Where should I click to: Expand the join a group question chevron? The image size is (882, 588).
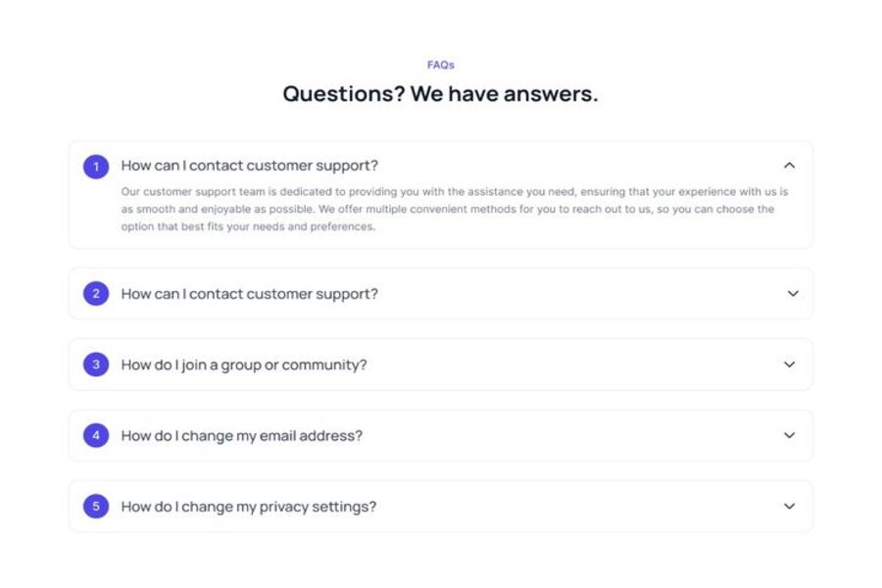tap(789, 365)
